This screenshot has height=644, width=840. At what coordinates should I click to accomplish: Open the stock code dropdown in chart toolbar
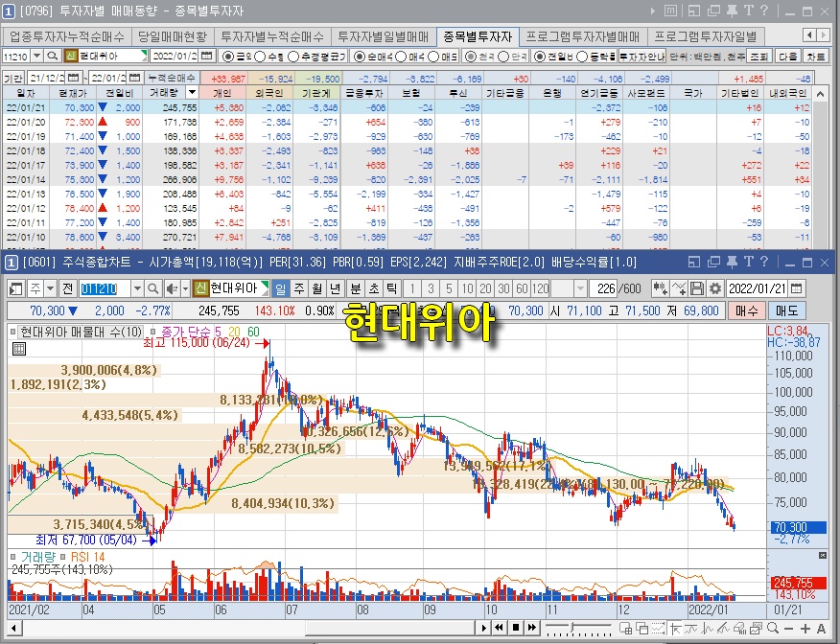137,289
